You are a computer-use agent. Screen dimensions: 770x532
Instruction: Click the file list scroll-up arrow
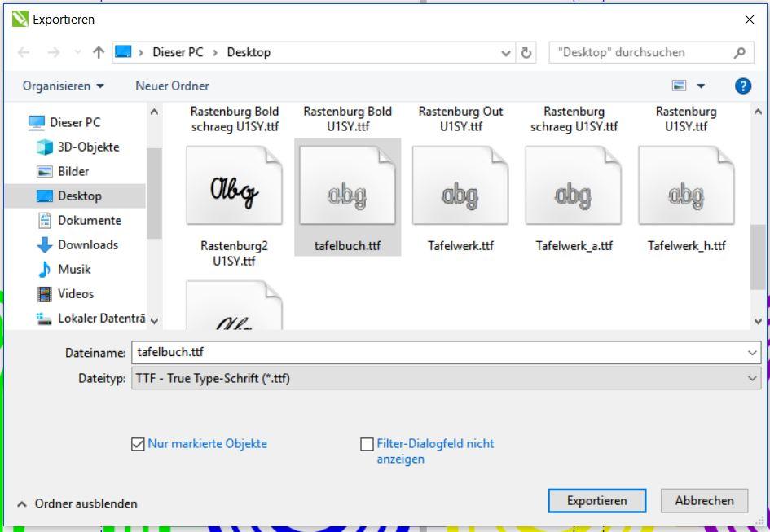pyautogui.click(x=758, y=112)
